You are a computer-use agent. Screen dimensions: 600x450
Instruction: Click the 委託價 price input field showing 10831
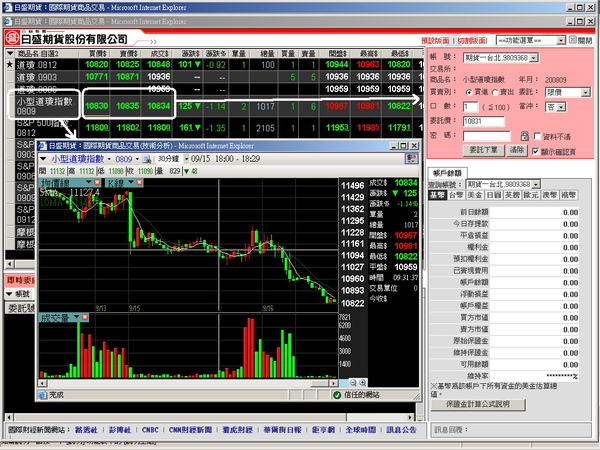click(484, 121)
